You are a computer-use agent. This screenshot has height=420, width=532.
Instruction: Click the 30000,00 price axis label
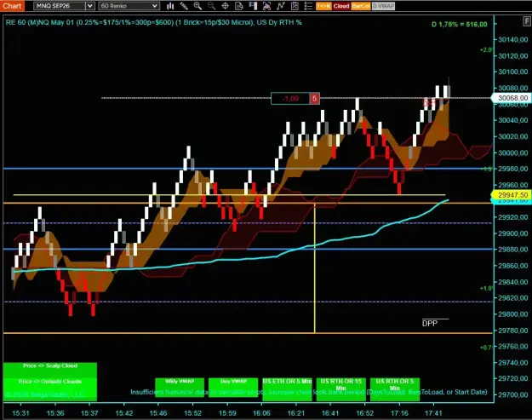pos(513,152)
